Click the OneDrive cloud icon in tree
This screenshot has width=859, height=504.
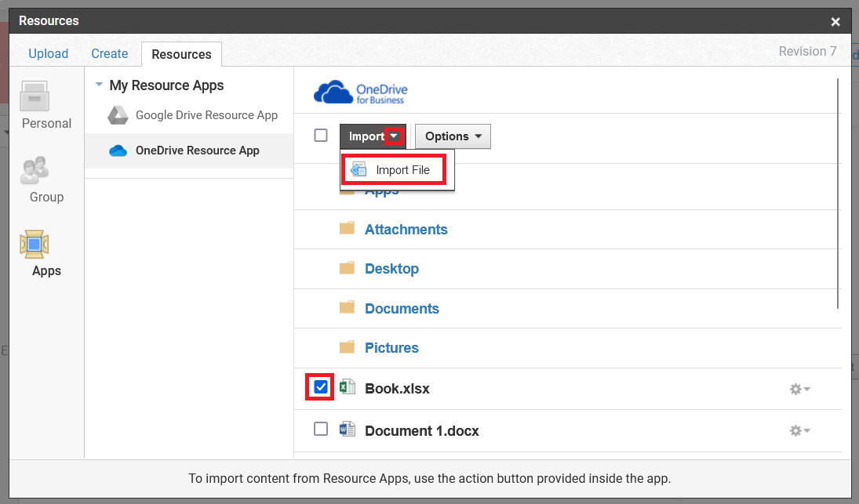point(118,150)
